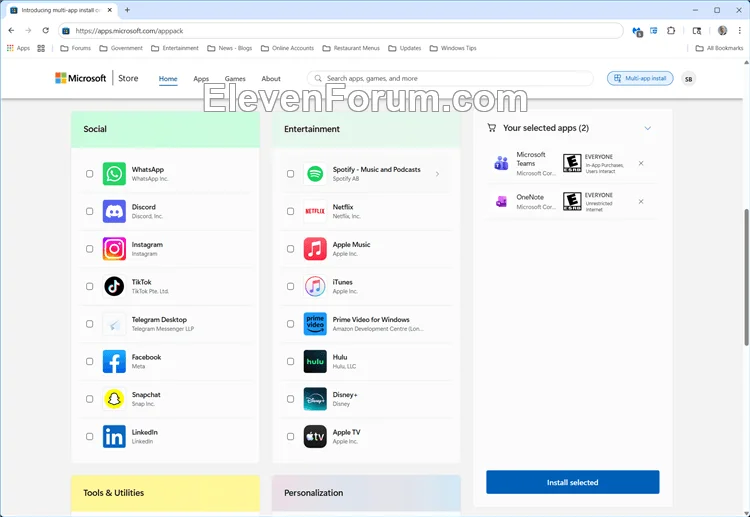The image size is (750, 517).
Task: Click the Discord app icon
Action: click(114, 211)
